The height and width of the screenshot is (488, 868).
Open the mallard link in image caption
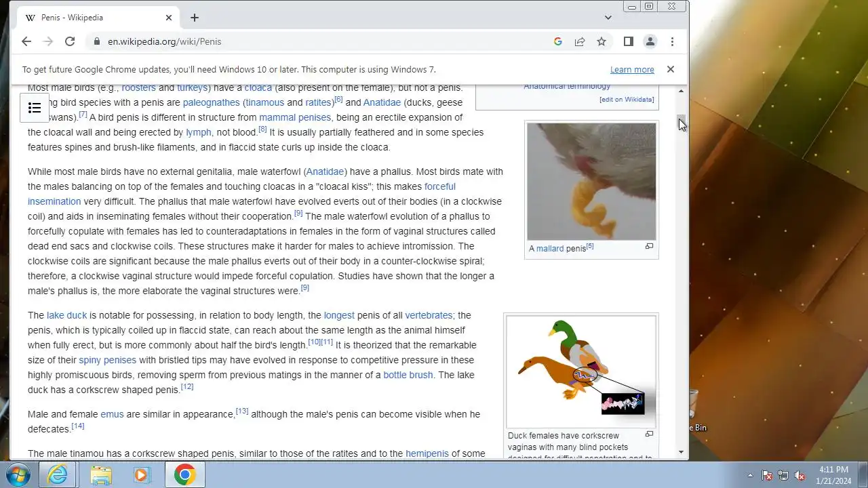tap(550, 249)
